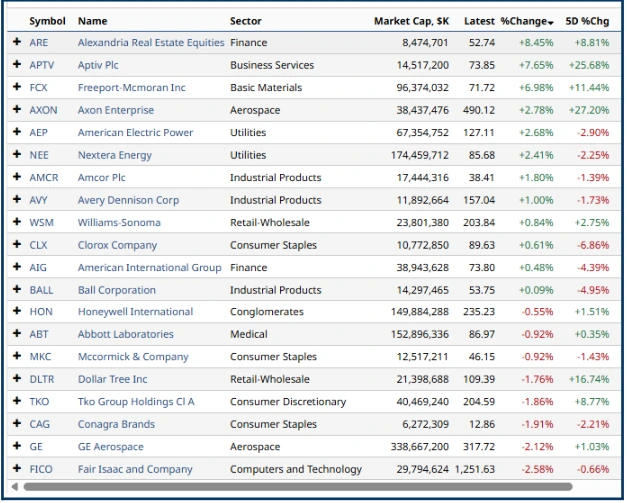Click the GE row plus icon
627x503 pixels.
tap(17, 445)
